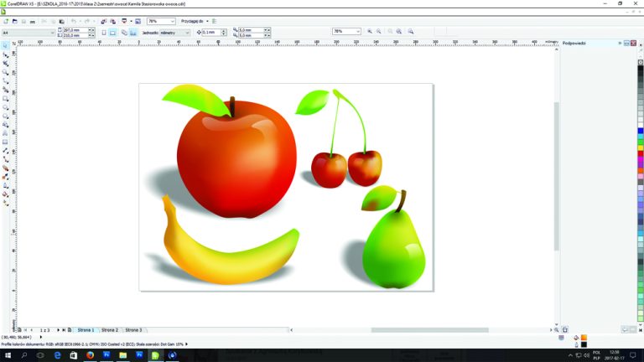The height and width of the screenshot is (362, 644).
Task: Switch to the Strona 3 page tab
Action: (134, 330)
